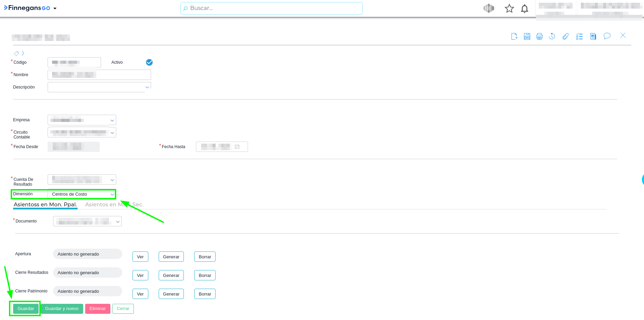The width and height of the screenshot is (644, 320).
Task: Open the comments speech bubble icon
Action: tap(607, 36)
